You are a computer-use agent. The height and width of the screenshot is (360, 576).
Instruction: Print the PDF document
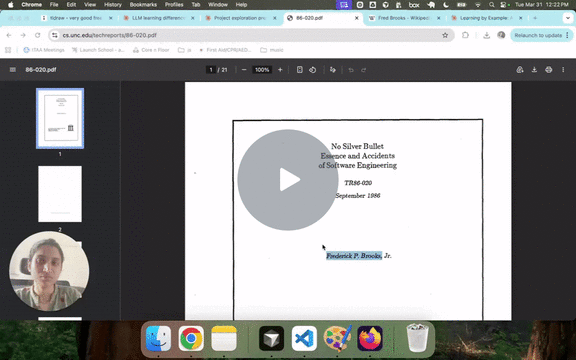click(548, 70)
